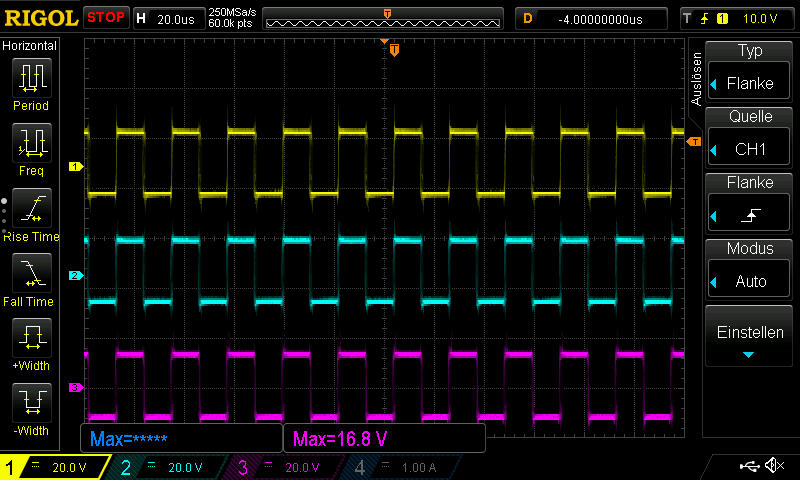Click the red STOP status indicator
Viewport: 800px width, 480px height.
[x=106, y=18]
